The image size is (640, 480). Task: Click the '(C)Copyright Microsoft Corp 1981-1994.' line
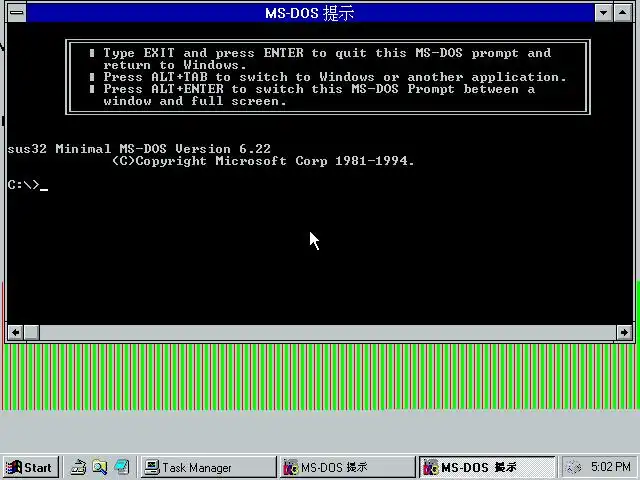[263, 161]
